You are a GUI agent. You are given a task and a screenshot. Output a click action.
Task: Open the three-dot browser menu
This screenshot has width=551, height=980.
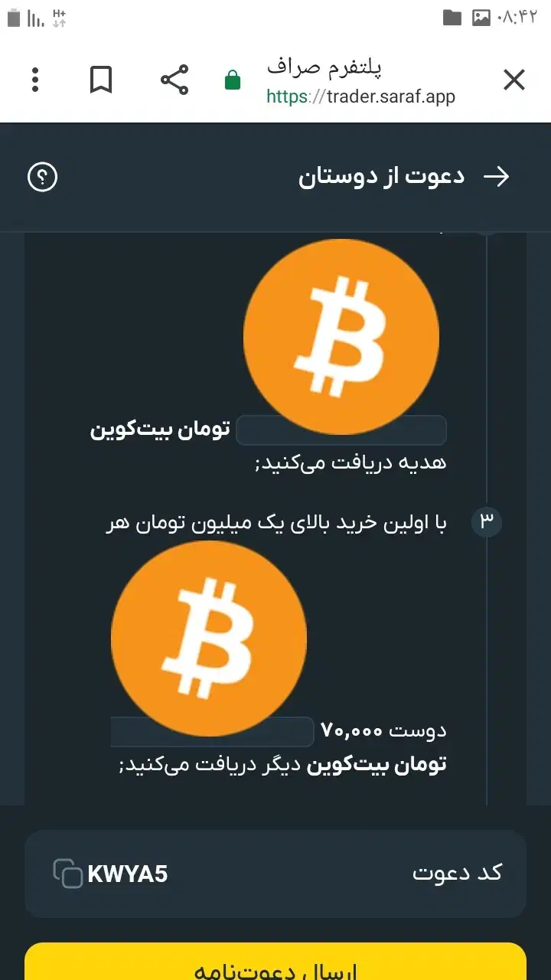(35, 80)
